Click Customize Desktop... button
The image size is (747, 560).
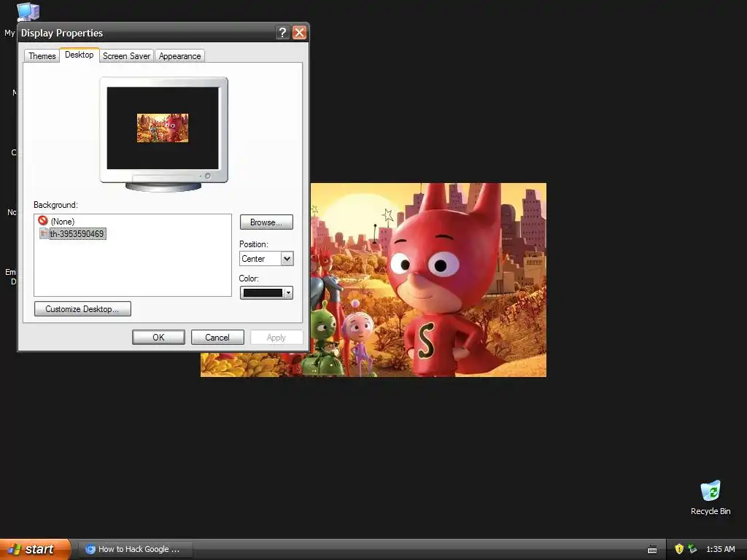click(82, 309)
